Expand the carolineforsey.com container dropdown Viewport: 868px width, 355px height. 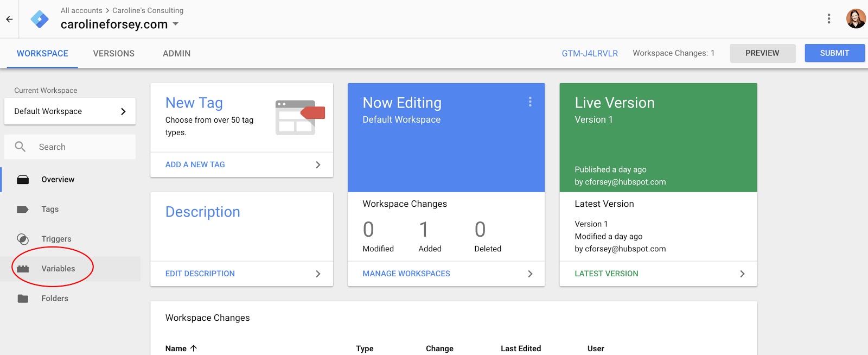tap(175, 24)
